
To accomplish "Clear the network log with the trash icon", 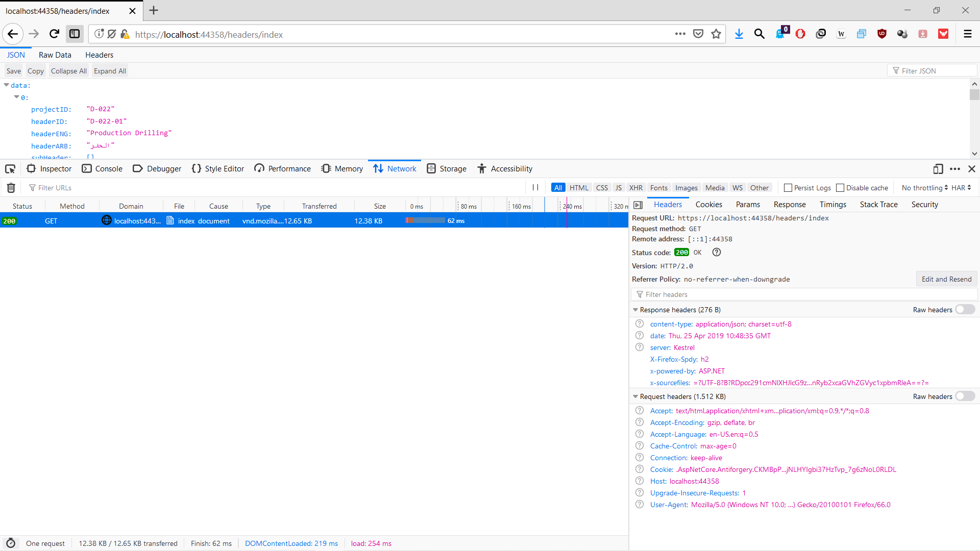I will pyautogui.click(x=11, y=188).
